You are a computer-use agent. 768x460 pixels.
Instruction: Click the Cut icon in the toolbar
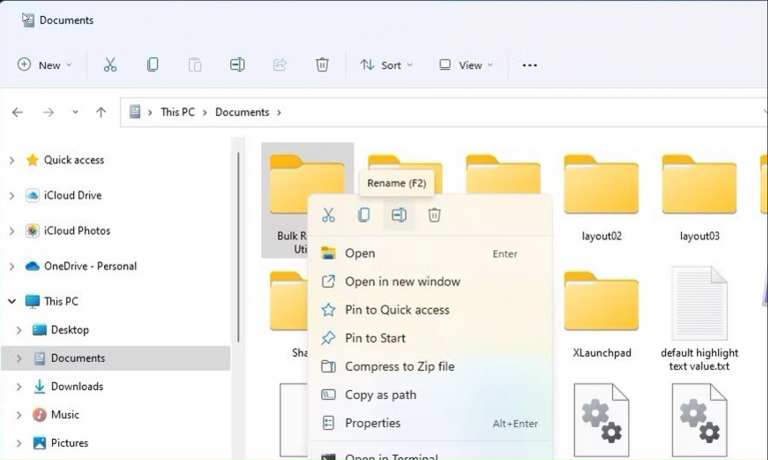(110, 65)
